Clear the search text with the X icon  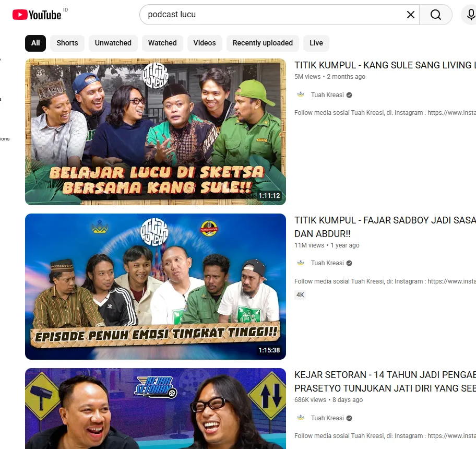(410, 15)
